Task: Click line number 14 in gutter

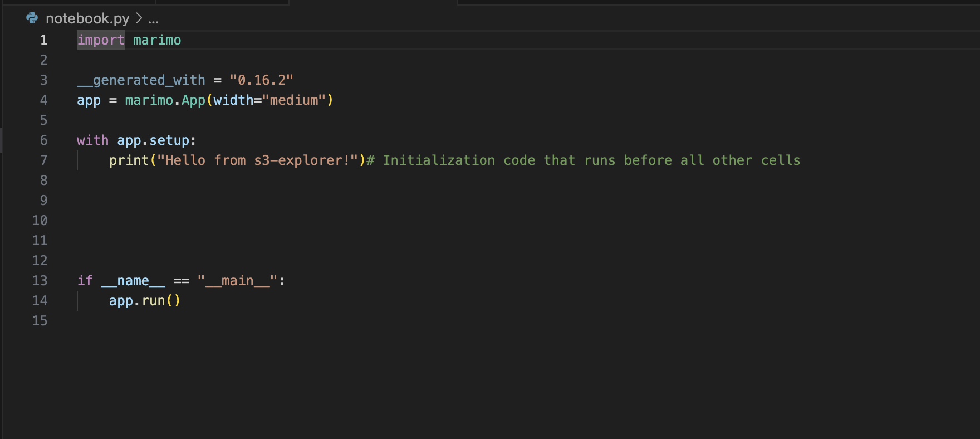Action: coord(40,301)
